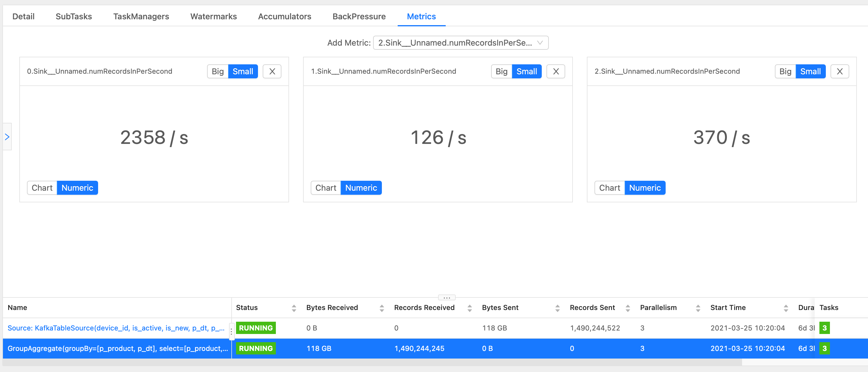Close the 1.Sink metric card with X
Screen dimensions: 868x372
click(556, 71)
